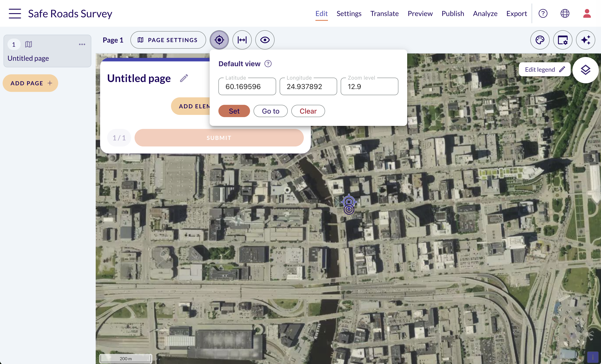Open the language globe icon

[565, 13]
